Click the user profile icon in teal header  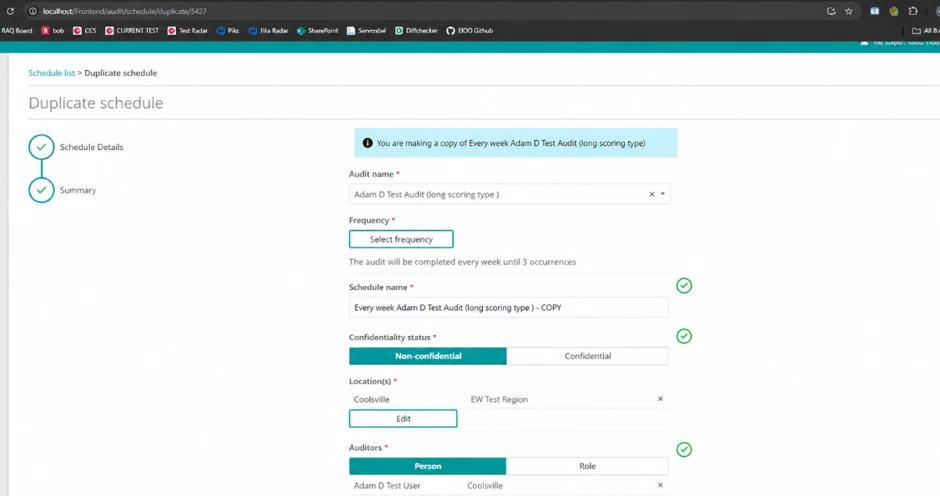click(864, 43)
